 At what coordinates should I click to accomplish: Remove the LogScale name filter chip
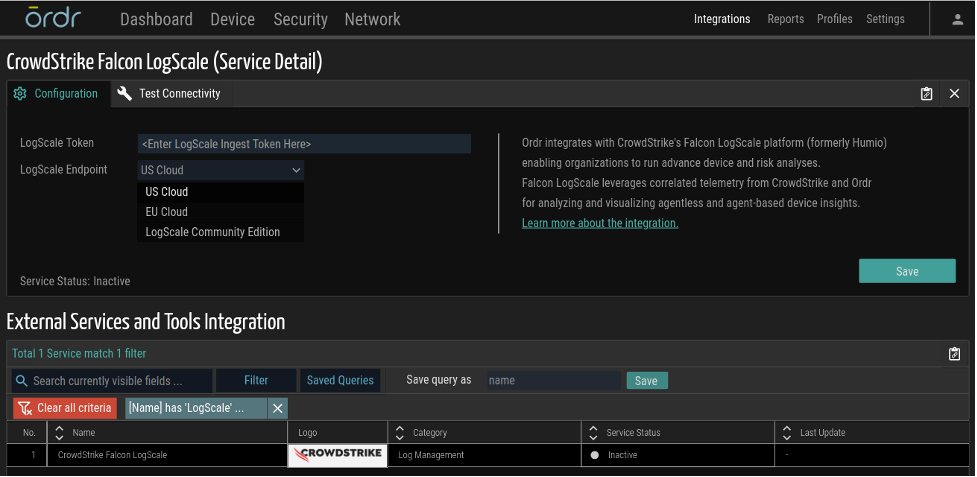[x=278, y=408]
